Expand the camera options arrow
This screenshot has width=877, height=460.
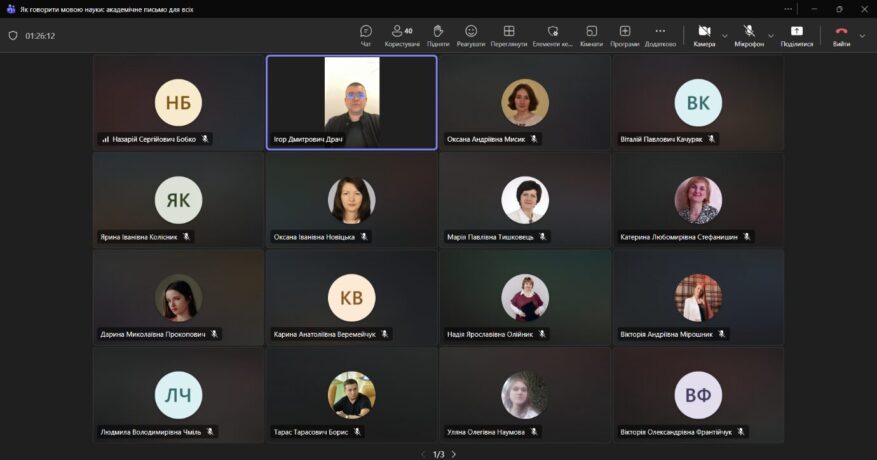pos(725,35)
